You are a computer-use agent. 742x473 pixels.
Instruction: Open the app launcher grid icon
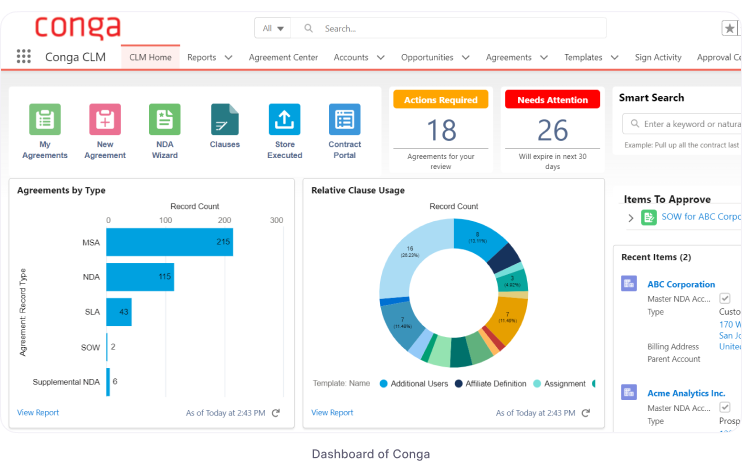point(24,57)
